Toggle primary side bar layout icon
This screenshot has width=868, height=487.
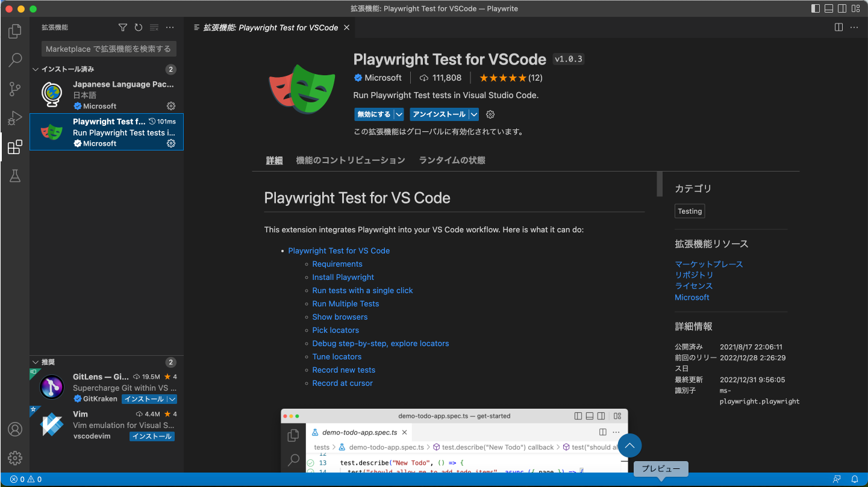816,8
